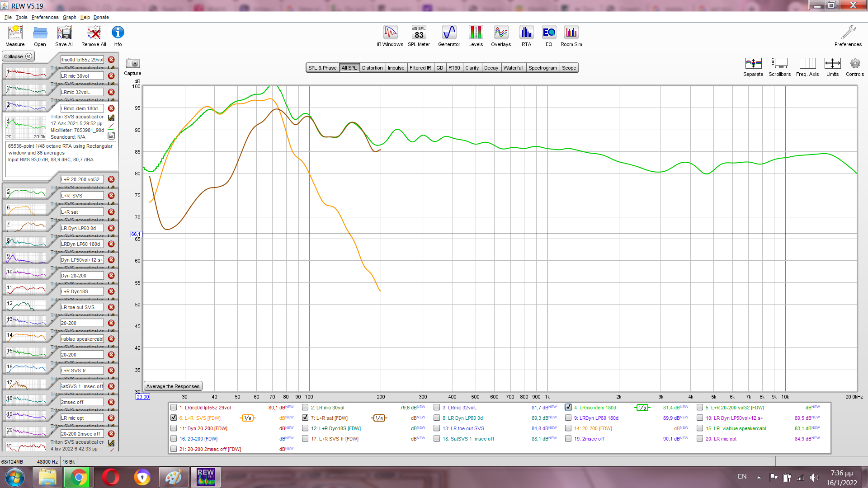Switch to the Waterfall tab
Image resolution: width=868 pixels, height=488 pixels.
click(513, 68)
